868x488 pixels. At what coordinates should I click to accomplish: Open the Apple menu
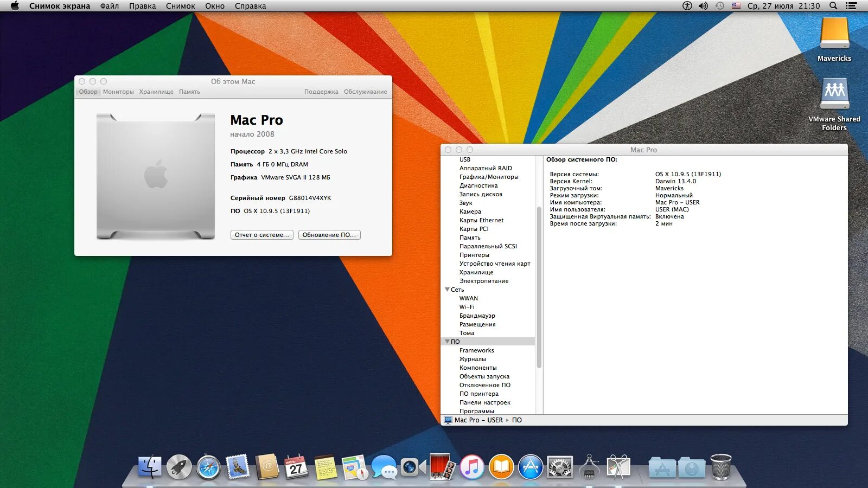click(x=15, y=6)
